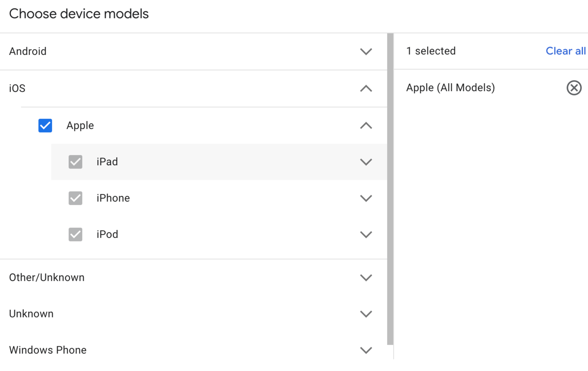
Task: Click the Android expand chevron
Action: pos(366,52)
